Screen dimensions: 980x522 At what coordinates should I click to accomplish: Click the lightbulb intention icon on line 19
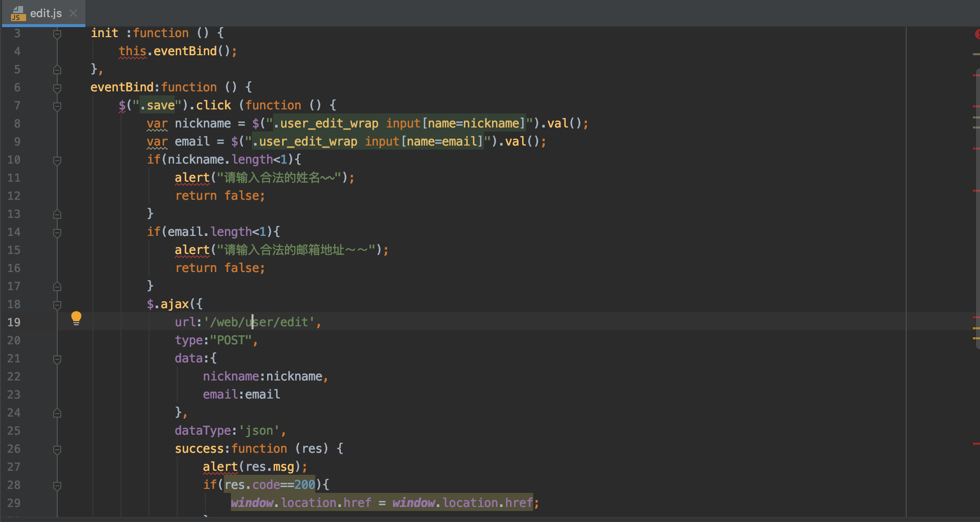pos(76,318)
